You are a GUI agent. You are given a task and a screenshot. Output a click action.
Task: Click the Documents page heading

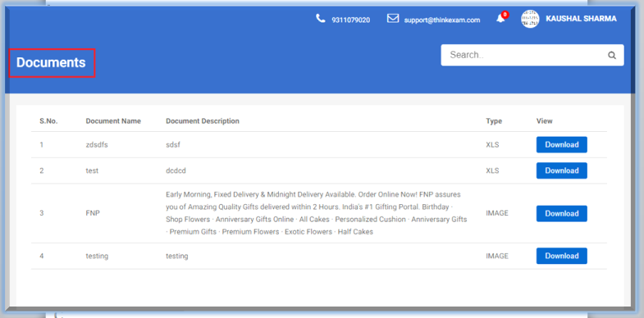tap(51, 62)
